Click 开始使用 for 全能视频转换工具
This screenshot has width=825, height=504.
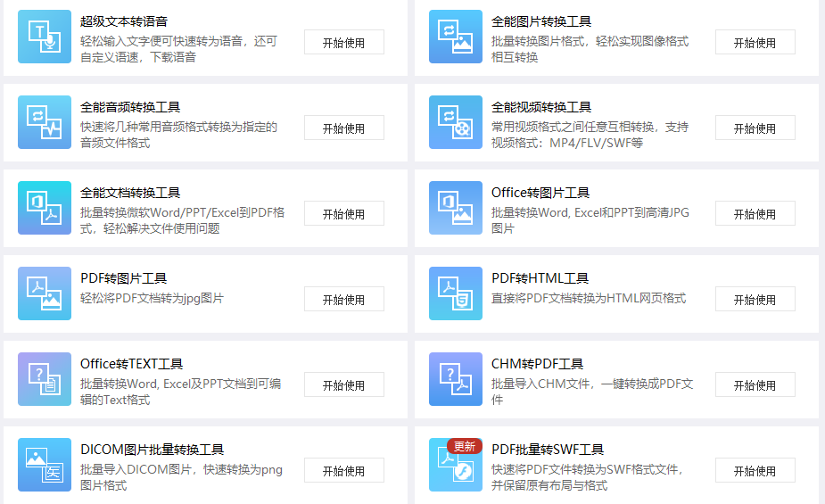pyautogui.click(x=755, y=128)
